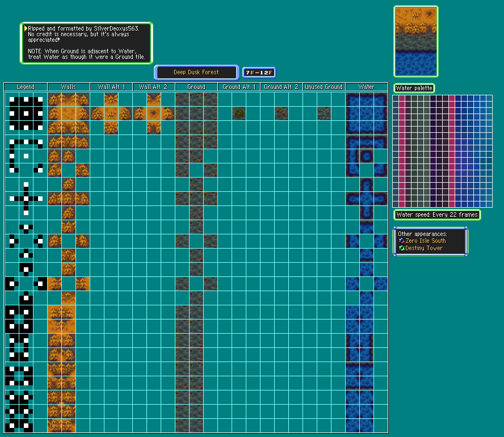Click the 'No credit is necessary' line

point(78,34)
